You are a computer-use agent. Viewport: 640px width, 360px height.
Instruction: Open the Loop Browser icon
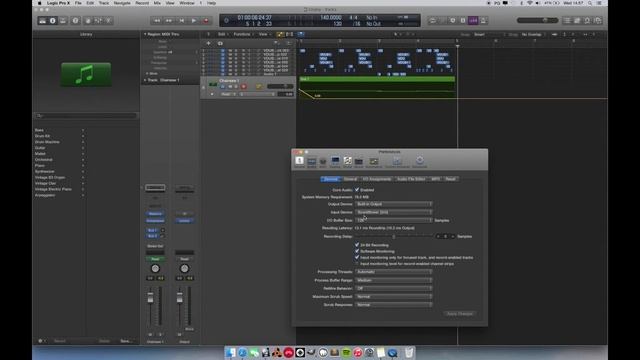coord(588,20)
